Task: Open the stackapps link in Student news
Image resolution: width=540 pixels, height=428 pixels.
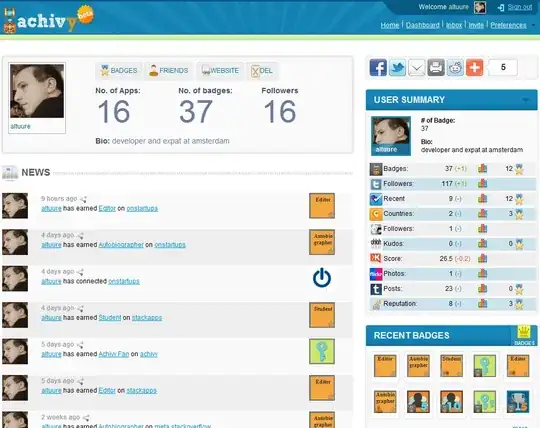Action: tap(147, 317)
